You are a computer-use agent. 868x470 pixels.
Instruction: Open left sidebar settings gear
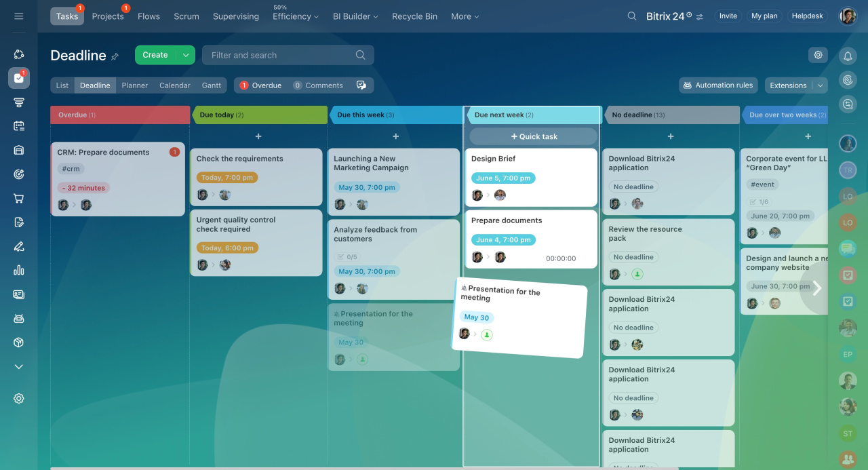[19, 399]
